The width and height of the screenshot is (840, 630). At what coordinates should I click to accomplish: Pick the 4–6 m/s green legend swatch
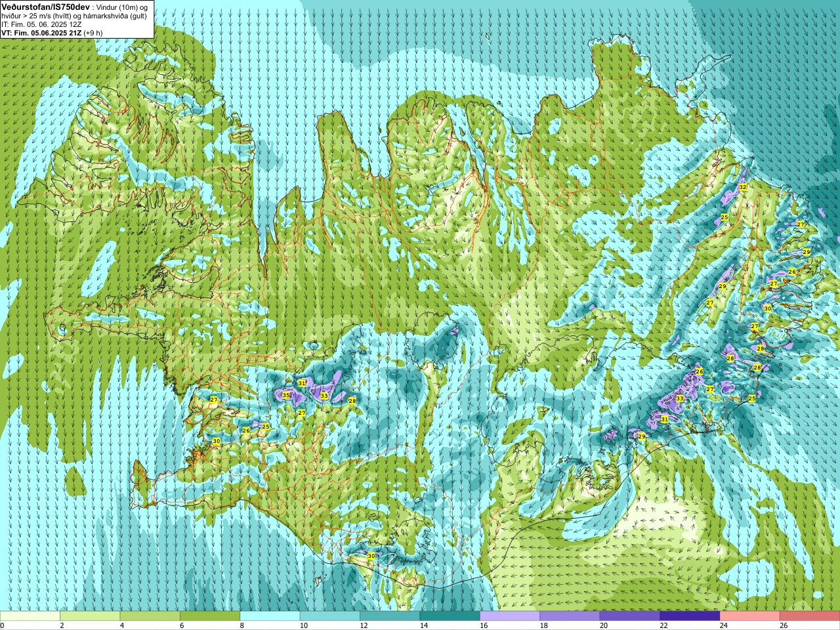[150, 616]
